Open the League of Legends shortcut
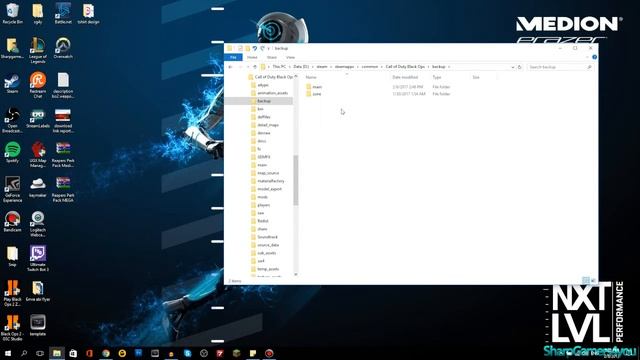Screen dimensions: 640x360 point(38,50)
